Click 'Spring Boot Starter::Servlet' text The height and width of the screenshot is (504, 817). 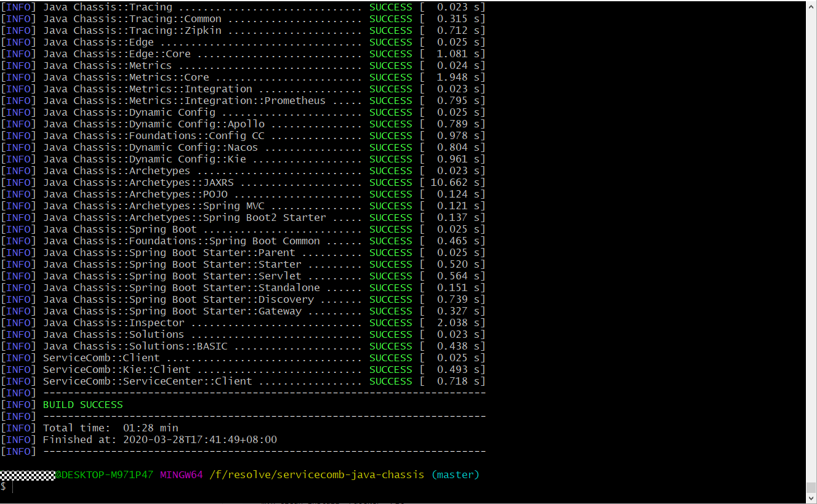click(x=215, y=276)
